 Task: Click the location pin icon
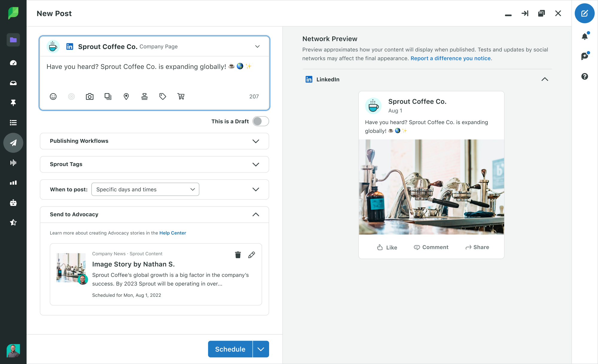pos(126,96)
